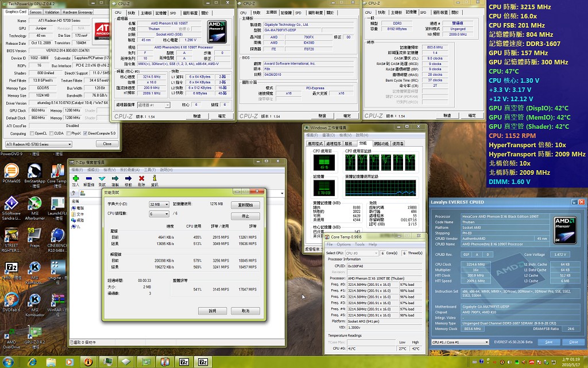Enable the PhysX checkbox in GPU-Z

tap(68, 133)
